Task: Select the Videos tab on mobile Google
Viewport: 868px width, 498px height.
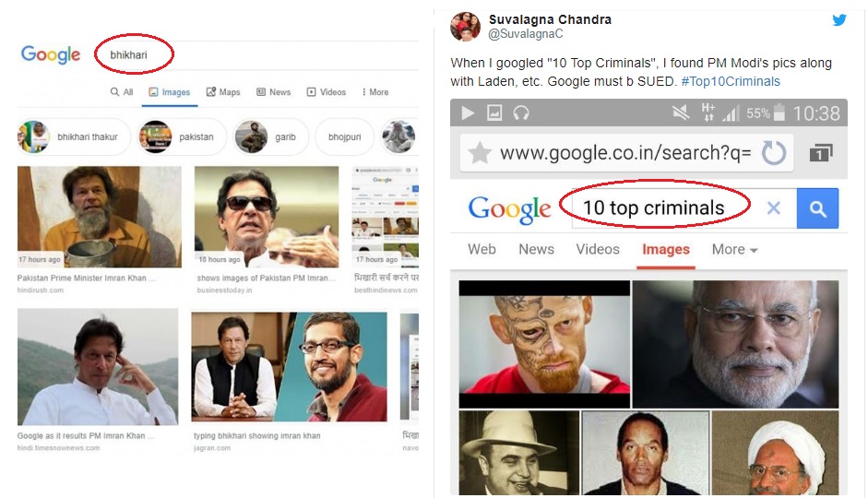Action: pos(598,249)
